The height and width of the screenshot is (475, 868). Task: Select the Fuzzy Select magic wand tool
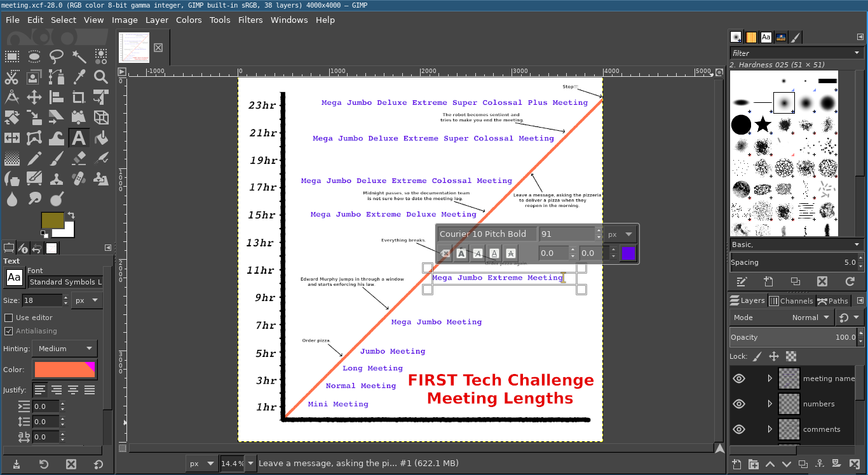(79, 57)
